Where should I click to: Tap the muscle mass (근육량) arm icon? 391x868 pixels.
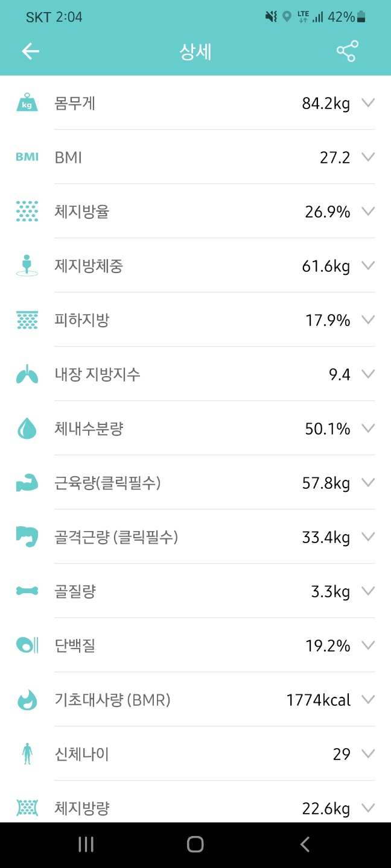27,483
